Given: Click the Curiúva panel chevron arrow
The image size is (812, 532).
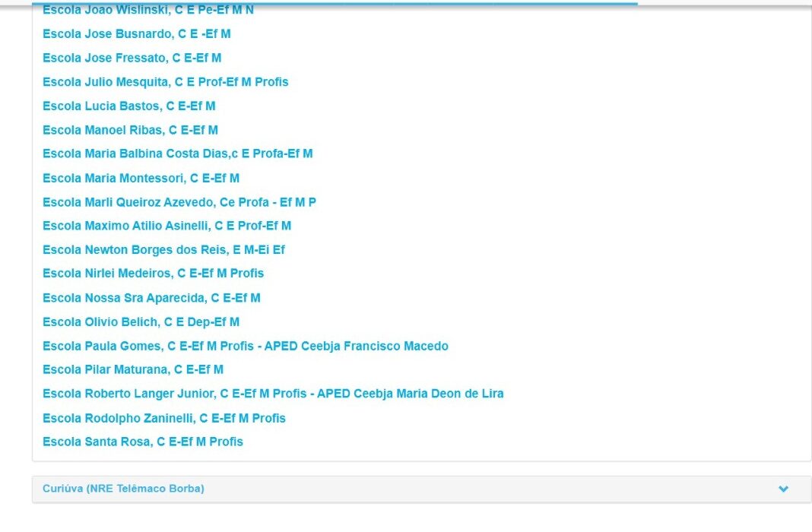Looking at the screenshot, I should (784, 489).
